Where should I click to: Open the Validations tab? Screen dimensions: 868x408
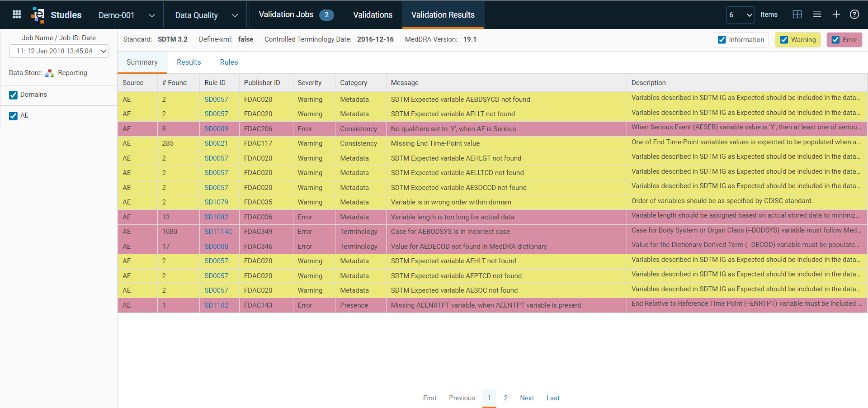[373, 14]
